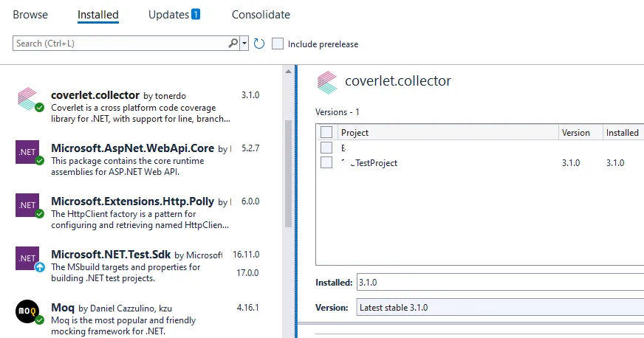Check the select-all projects checkbox

pos(326,132)
